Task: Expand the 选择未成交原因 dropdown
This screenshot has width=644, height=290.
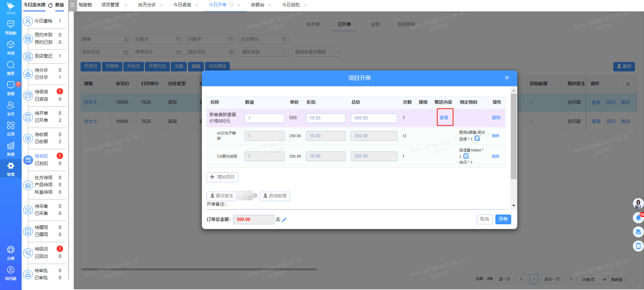Action: coord(316,52)
